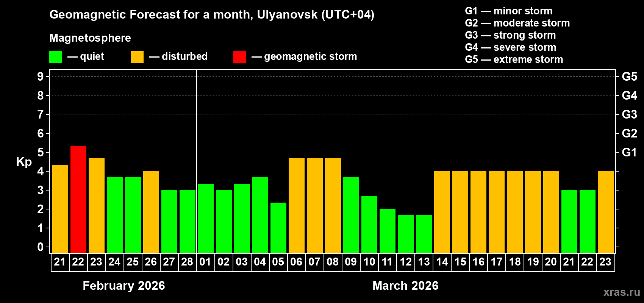Screen dimensions: 644x303
Task: Click the date label 22 under the red bar
Action: (x=78, y=262)
